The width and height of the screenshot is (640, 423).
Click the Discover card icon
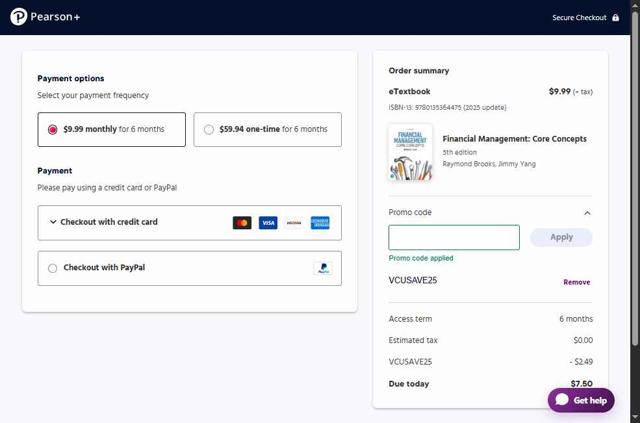click(294, 223)
